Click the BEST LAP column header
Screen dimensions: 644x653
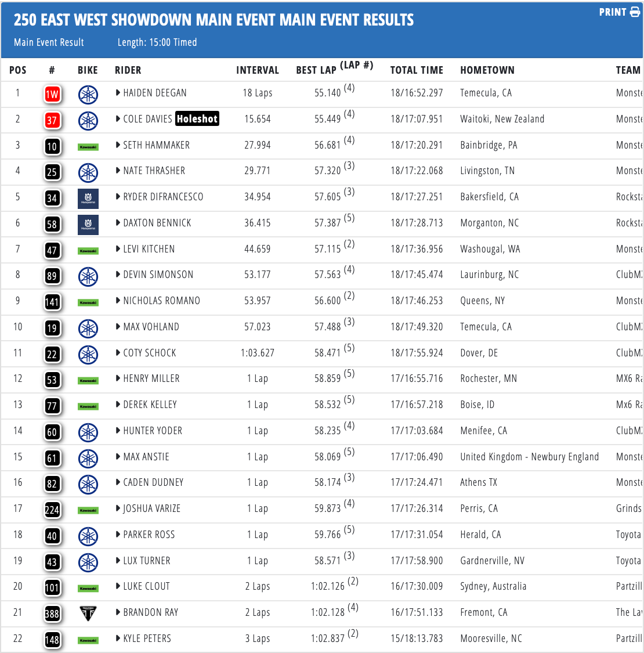[x=316, y=70]
